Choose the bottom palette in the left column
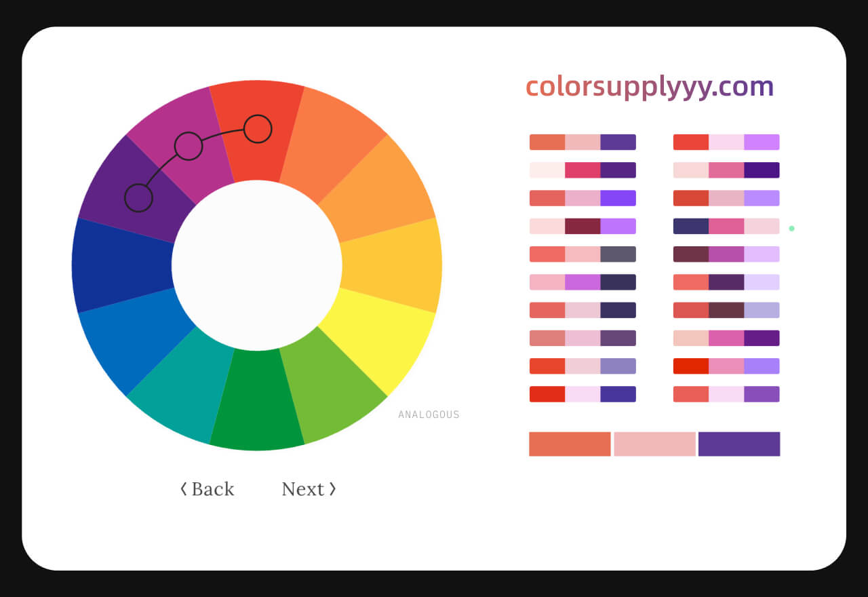The image size is (868, 597). (583, 394)
